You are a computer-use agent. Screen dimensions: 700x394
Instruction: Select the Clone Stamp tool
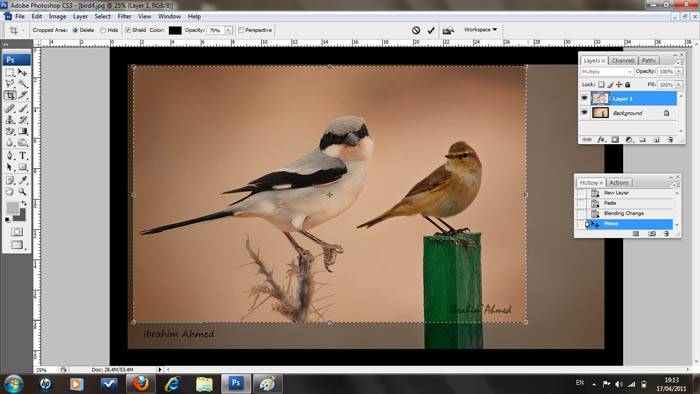(x=10, y=120)
